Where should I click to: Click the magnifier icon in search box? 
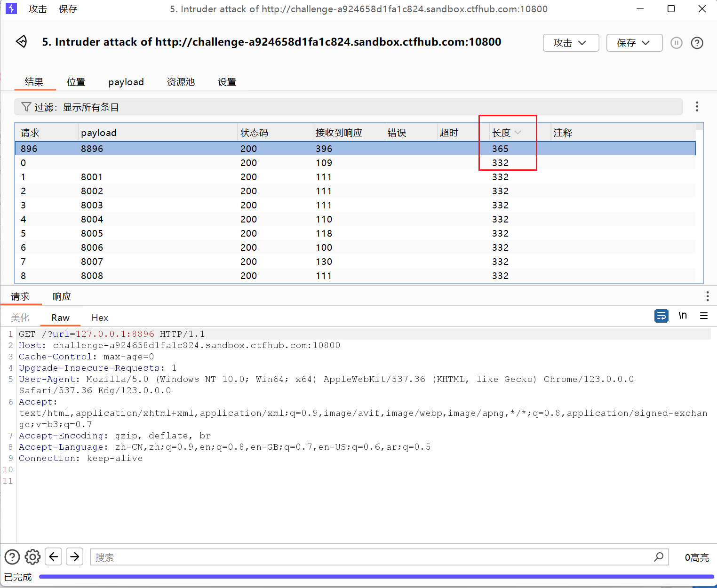pyautogui.click(x=659, y=556)
